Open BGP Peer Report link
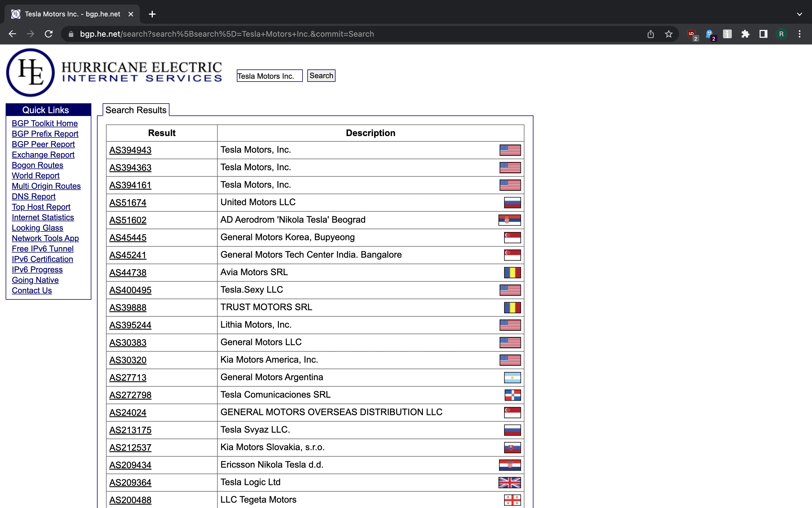The image size is (812, 508). tap(43, 144)
